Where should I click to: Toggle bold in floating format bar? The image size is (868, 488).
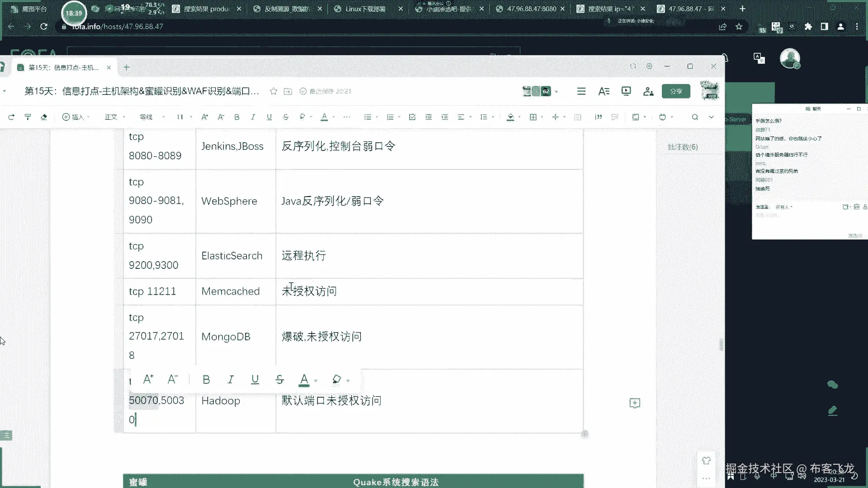pyautogui.click(x=206, y=380)
